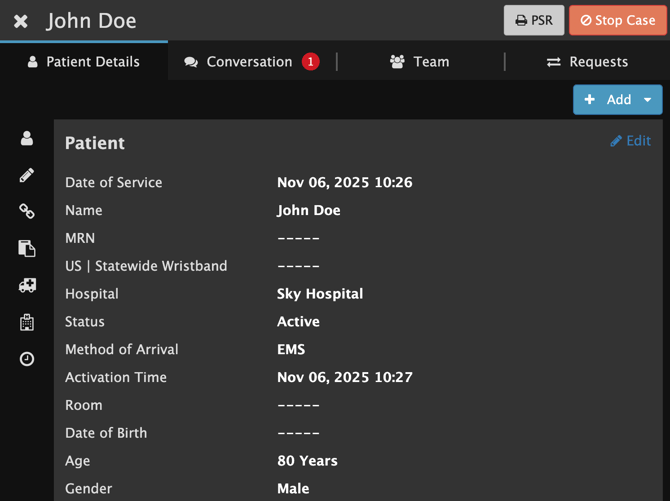The width and height of the screenshot is (670, 501).
Task: Select the ambulance icon in the sidebar
Action: coord(27,285)
